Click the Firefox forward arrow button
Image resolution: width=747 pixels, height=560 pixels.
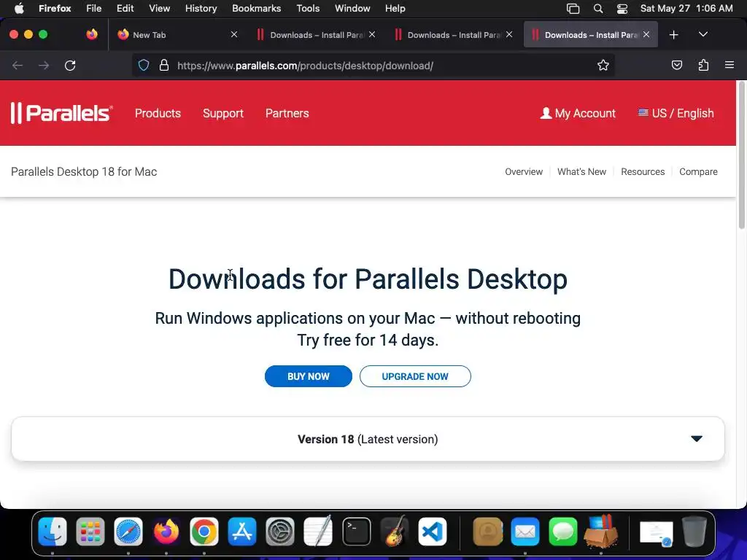point(44,65)
